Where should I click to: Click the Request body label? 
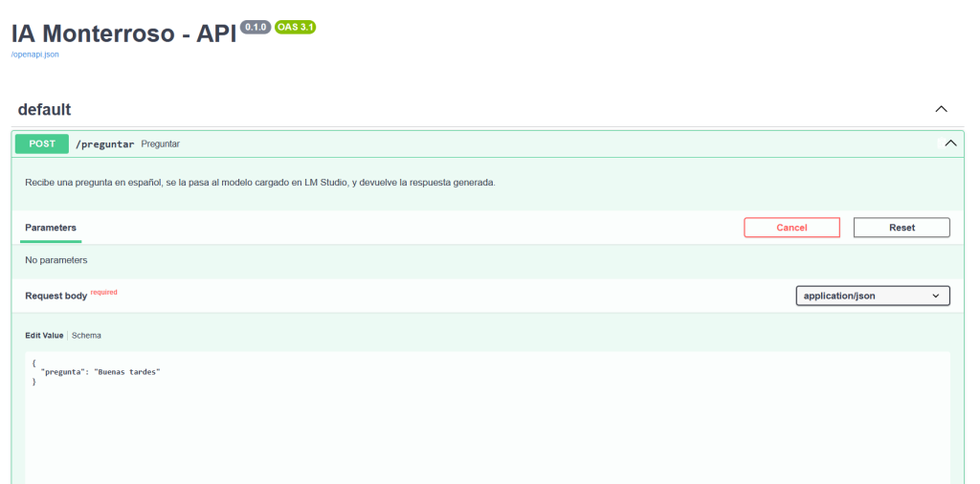(56, 296)
